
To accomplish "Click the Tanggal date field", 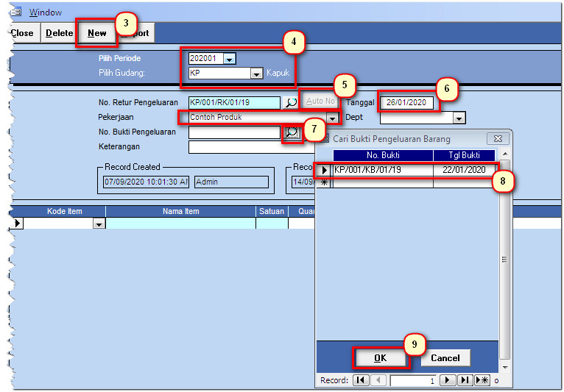I will coord(409,102).
